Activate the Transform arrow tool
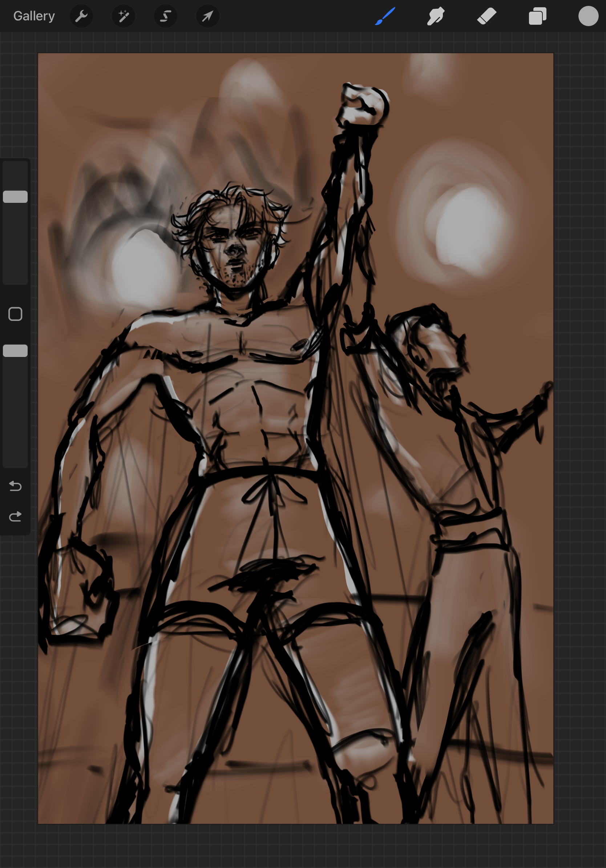Viewport: 606px width, 868px height. pos(207,16)
